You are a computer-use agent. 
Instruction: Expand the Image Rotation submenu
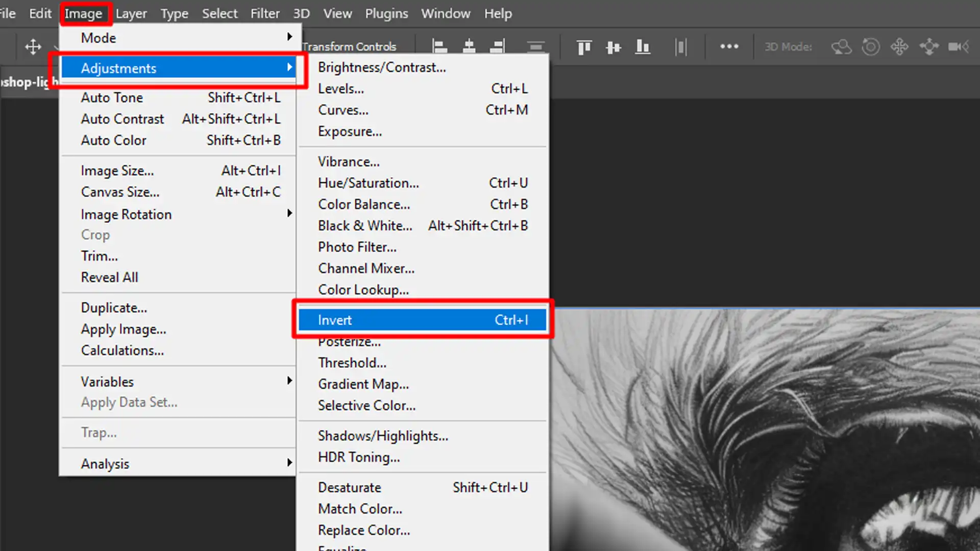(x=126, y=214)
